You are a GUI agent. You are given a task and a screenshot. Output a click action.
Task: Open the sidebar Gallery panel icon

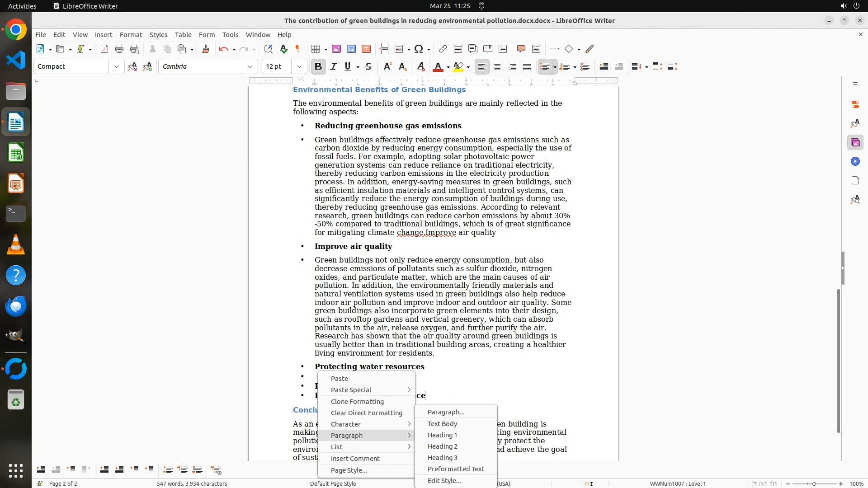tap(855, 143)
